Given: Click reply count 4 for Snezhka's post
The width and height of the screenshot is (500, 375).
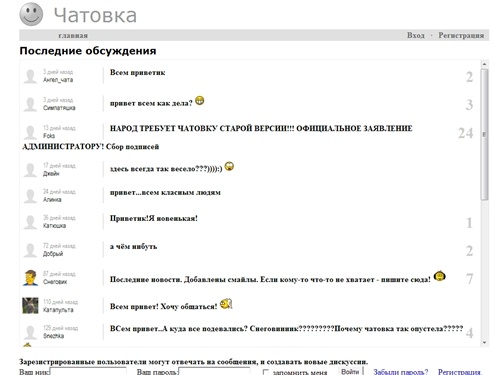Looking at the screenshot, I should (x=469, y=333).
